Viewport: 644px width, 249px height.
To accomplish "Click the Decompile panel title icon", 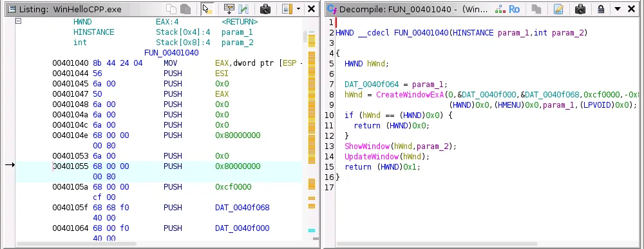I will [332, 9].
